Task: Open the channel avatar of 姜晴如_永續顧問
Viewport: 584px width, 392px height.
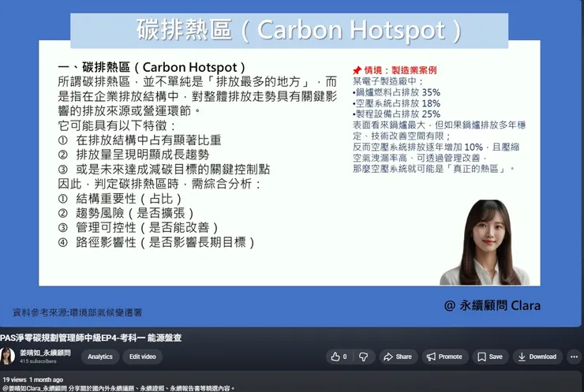Action: (x=7, y=357)
